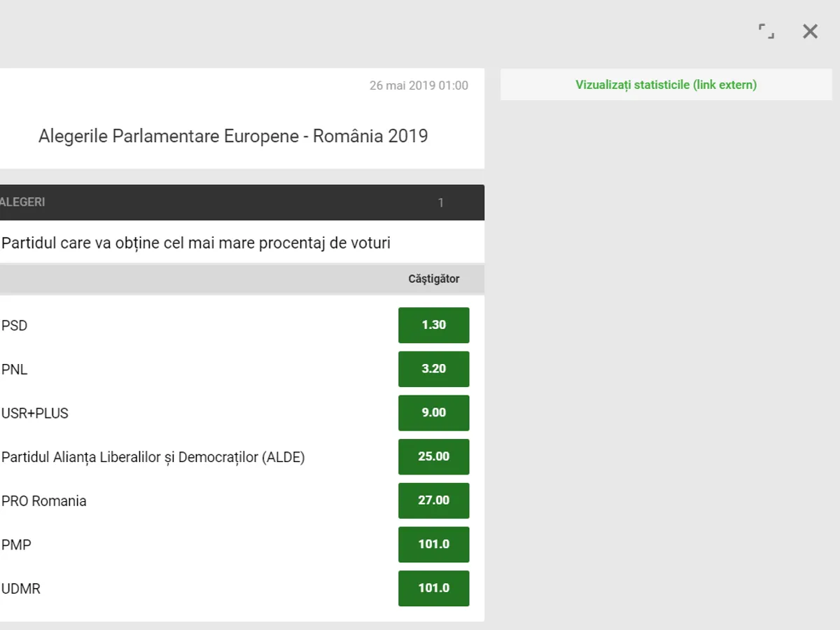
Task: Collapse the 'Partidul care va obține' market
Action: pyautogui.click(x=196, y=243)
